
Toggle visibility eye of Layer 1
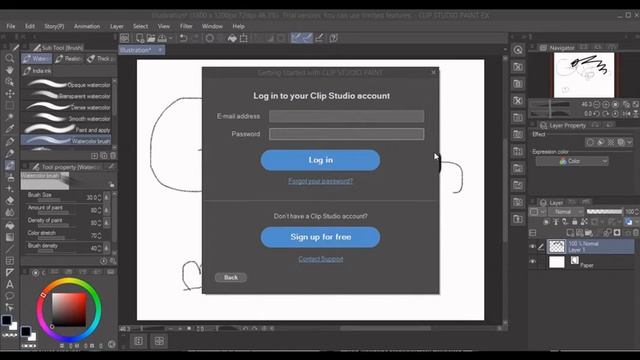click(x=532, y=247)
